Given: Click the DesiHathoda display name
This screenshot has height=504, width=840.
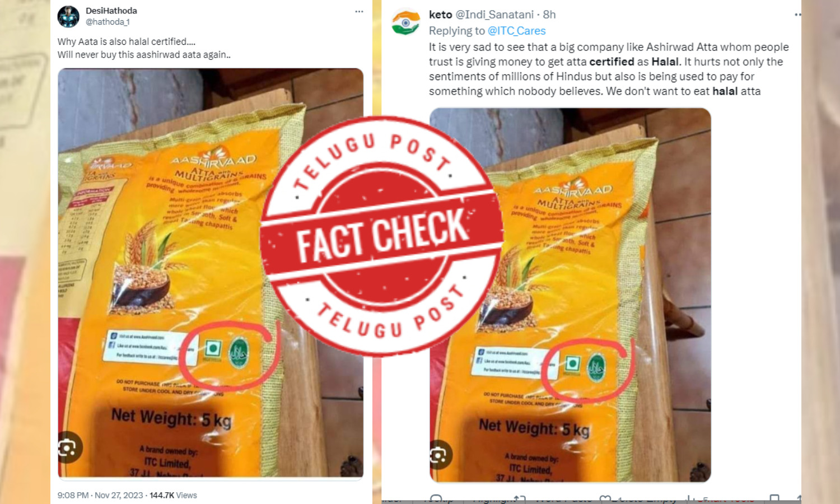Looking at the screenshot, I should [111, 11].
